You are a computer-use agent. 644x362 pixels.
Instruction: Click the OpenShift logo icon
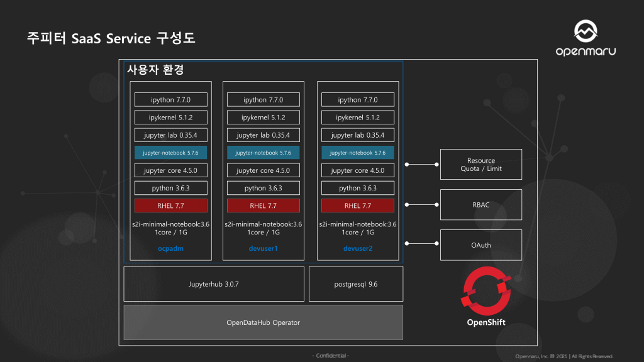(484, 293)
